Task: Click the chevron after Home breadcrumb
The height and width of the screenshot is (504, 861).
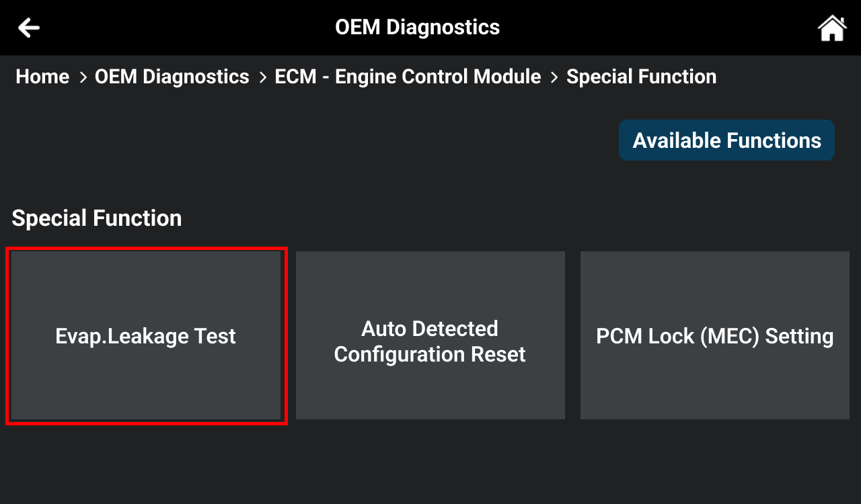Action: tap(83, 77)
